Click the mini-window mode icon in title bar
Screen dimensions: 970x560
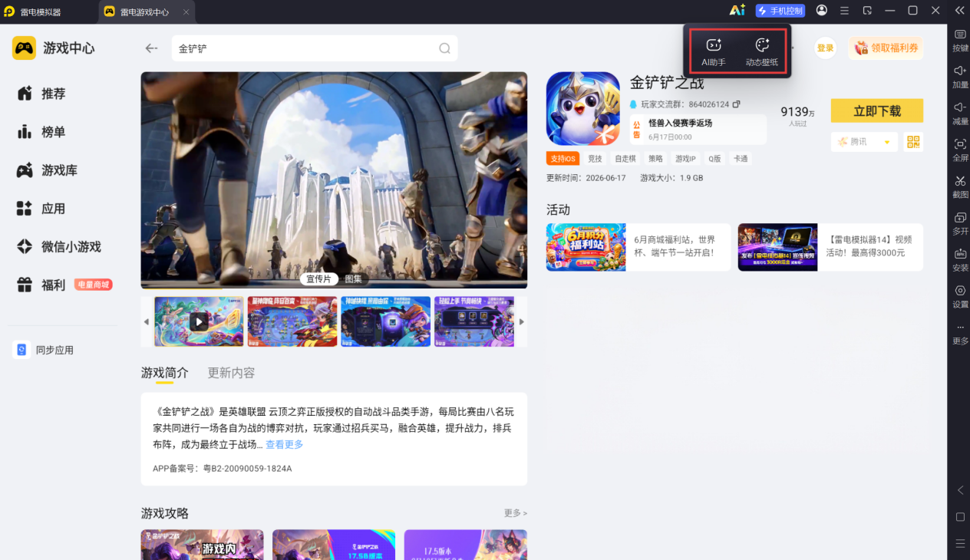867,11
